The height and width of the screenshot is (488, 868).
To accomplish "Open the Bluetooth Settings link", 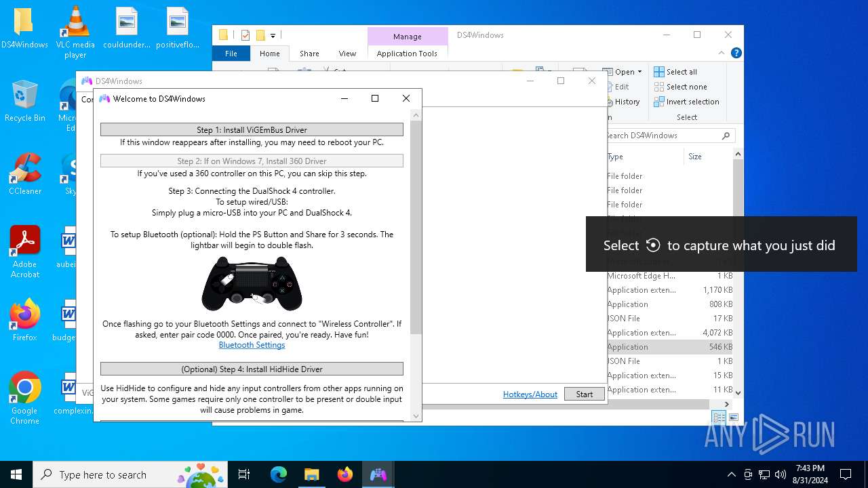I will pyautogui.click(x=252, y=345).
